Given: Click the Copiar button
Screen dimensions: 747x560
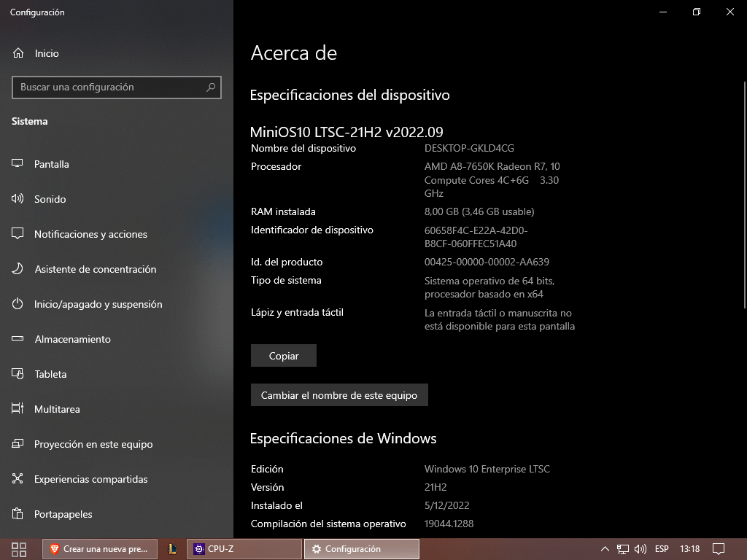Looking at the screenshot, I should tap(284, 356).
